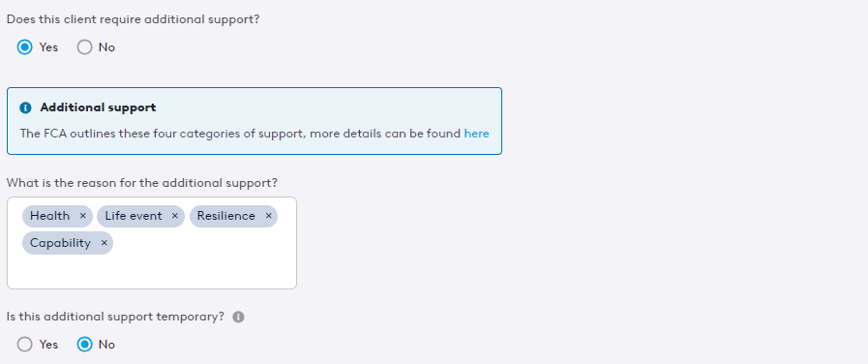868x364 pixels.
Task: Open info tooltip next to temporary support question
Action: click(x=239, y=317)
